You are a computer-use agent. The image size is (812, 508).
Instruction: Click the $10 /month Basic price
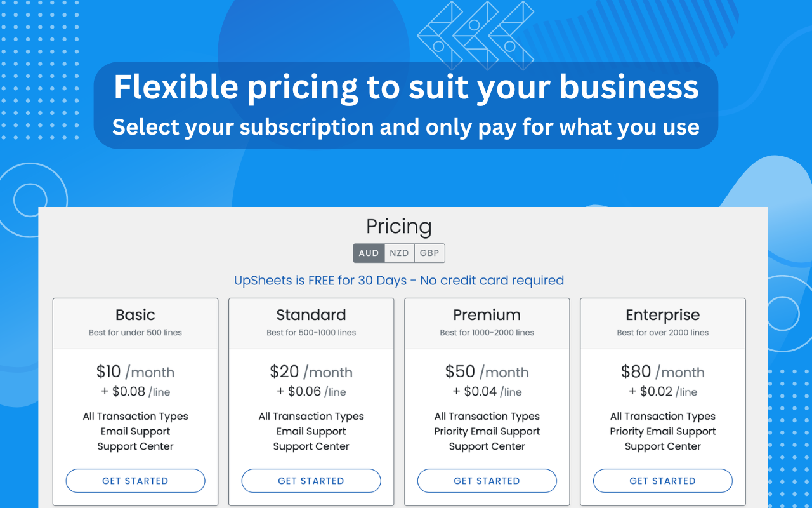135,371
